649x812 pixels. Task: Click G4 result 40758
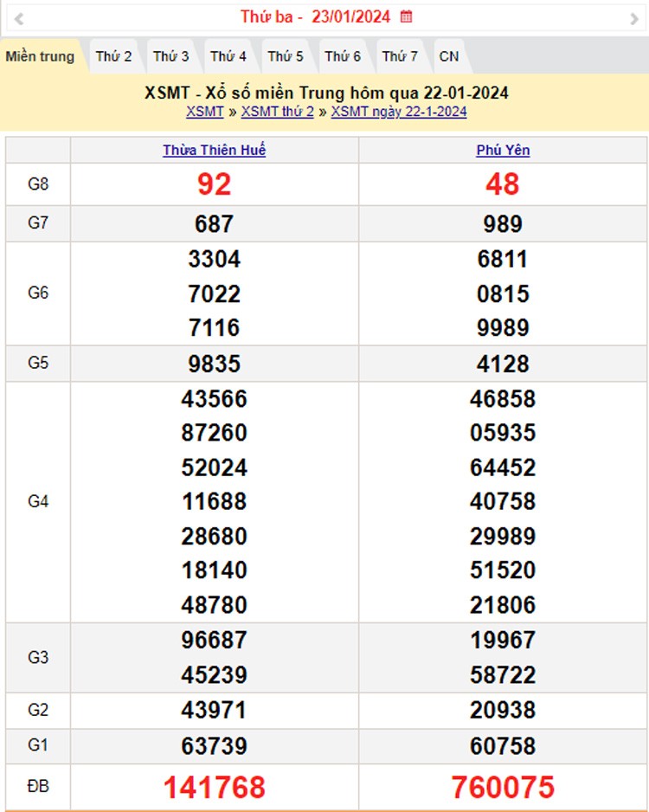click(503, 501)
